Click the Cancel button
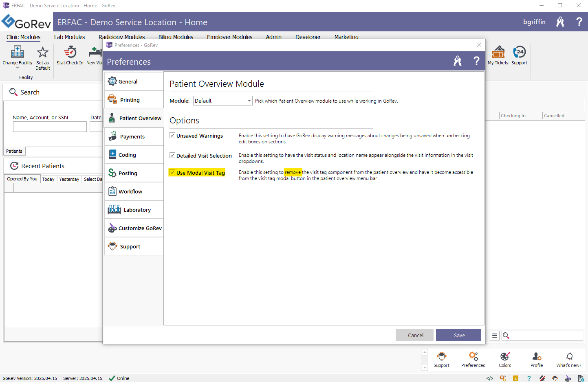Screen dimensions: 588x382 click(415, 335)
